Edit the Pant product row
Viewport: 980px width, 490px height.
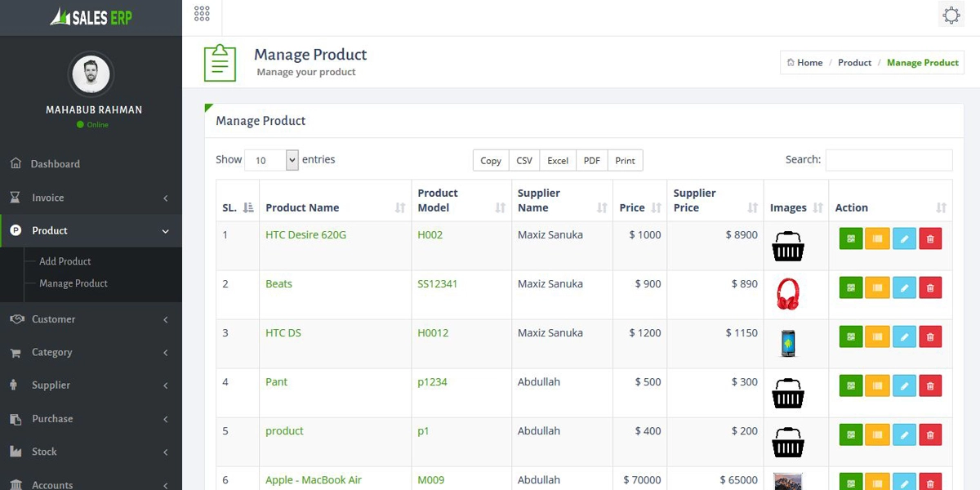coord(904,385)
